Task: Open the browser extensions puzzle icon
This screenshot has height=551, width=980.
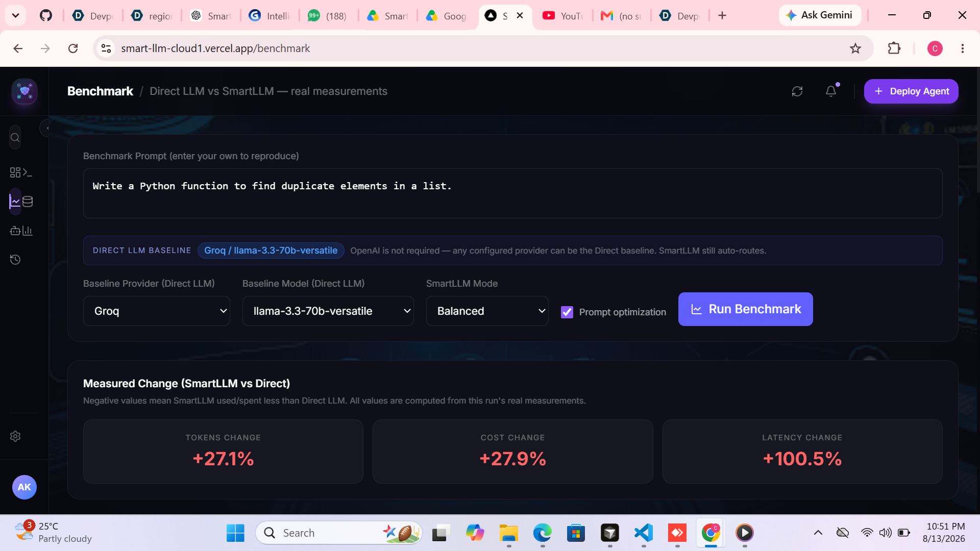Action: pos(894,48)
